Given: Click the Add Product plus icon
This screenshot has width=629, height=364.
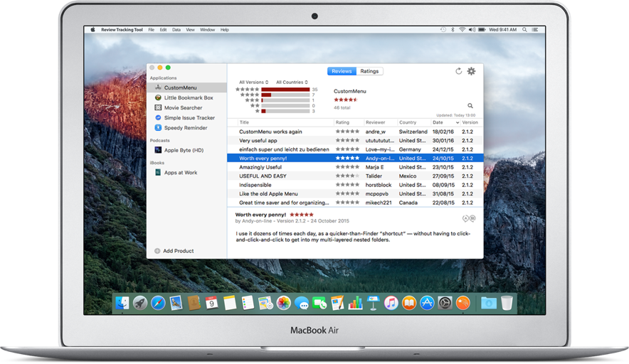Looking at the screenshot, I should [x=157, y=251].
